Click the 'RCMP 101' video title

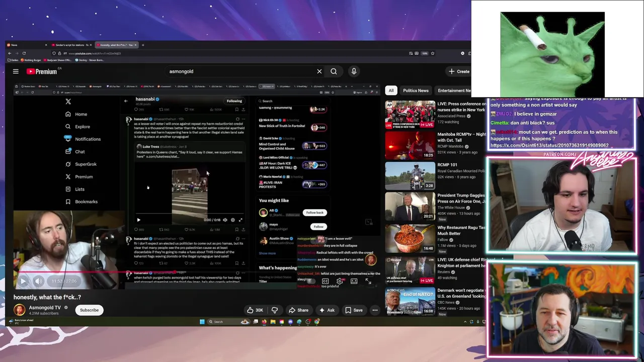point(447,165)
